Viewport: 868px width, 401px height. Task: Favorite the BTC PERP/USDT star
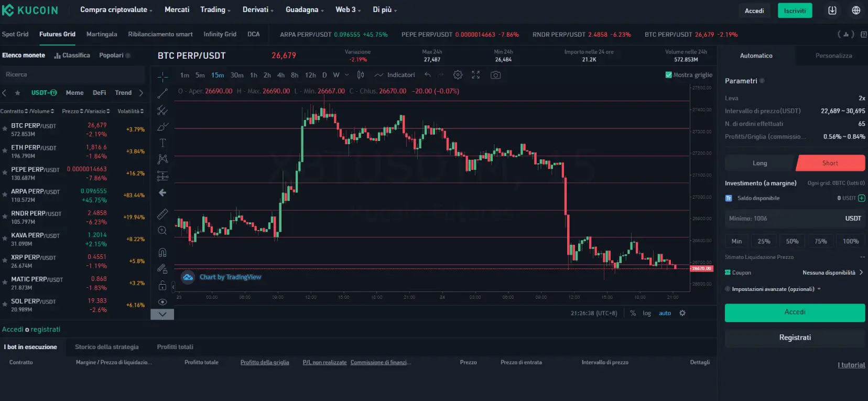(x=5, y=128)
